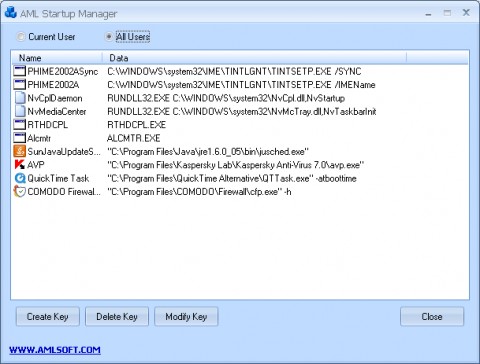Screen dimensions: 480x364
Task: Click the QuickTime Task icon
Action: [x=20, y=178]
